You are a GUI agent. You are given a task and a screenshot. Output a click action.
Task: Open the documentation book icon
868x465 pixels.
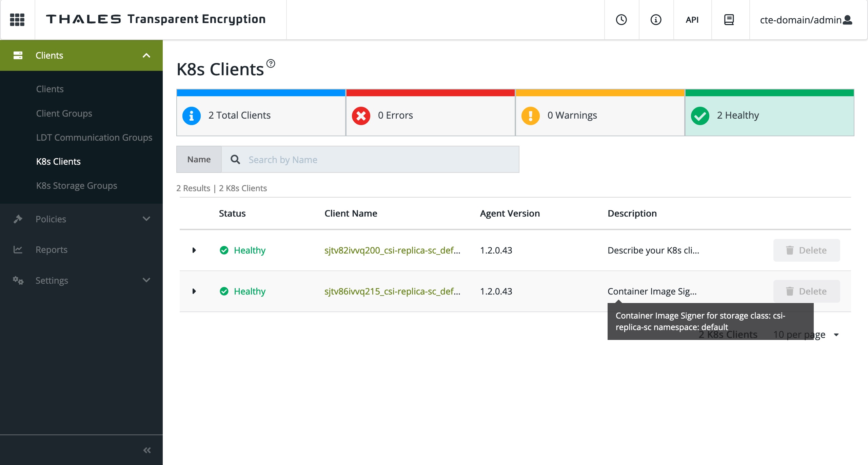click(729, 20)
